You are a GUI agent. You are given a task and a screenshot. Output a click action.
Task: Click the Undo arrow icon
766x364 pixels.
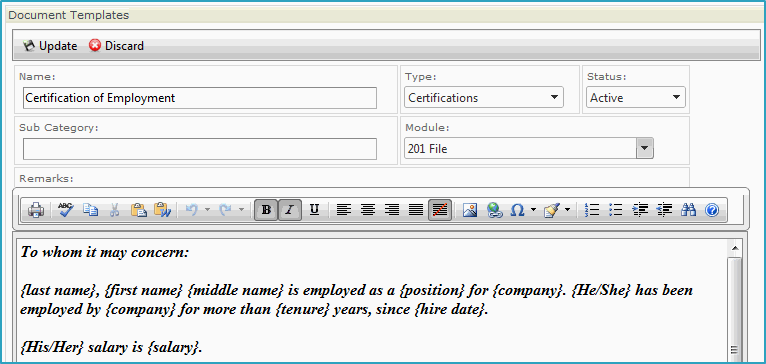tap(192, 210)
